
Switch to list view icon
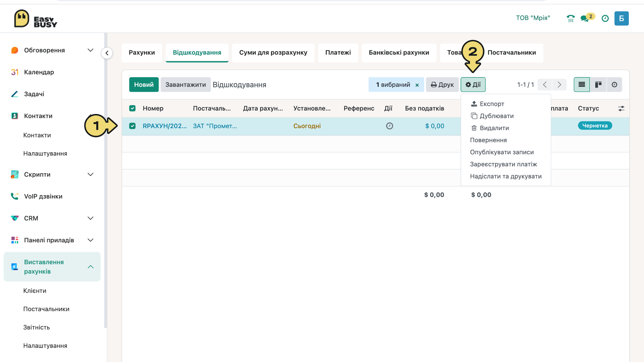click(x=582, y=84)
